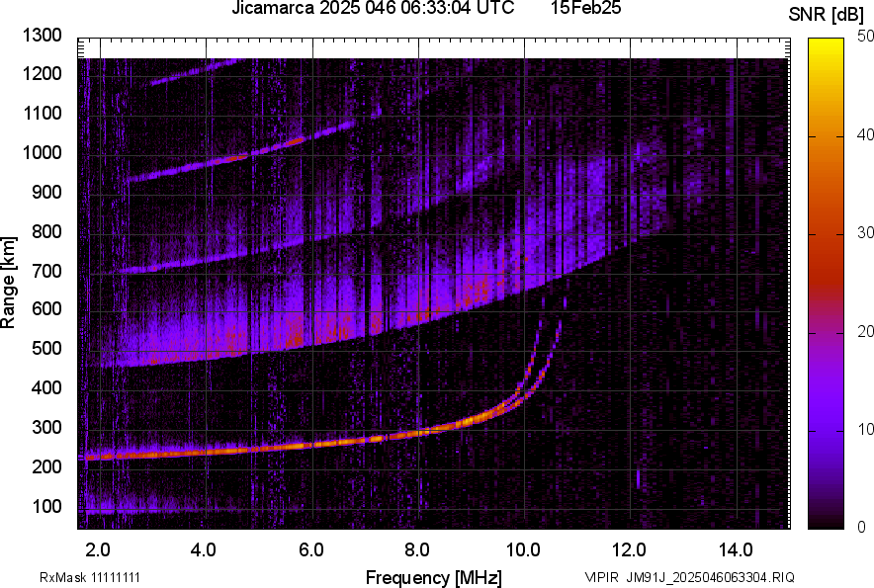Click the colorbar tick label 20

(866, 331)
